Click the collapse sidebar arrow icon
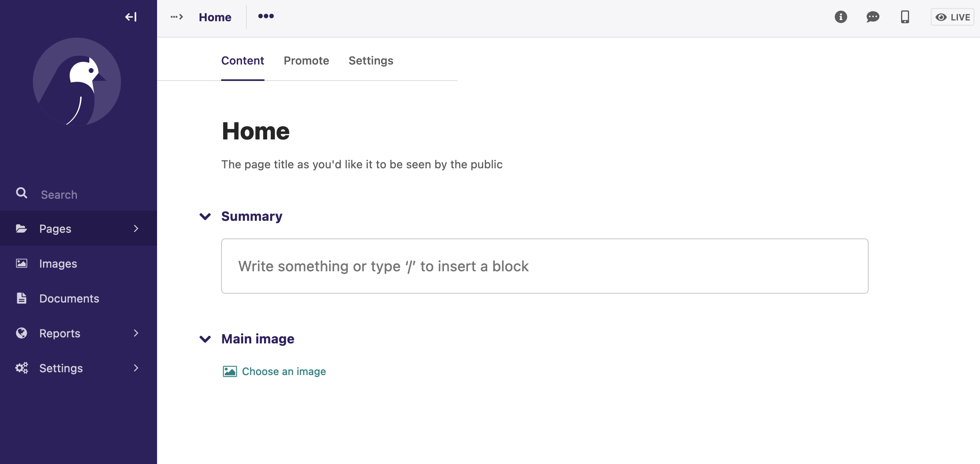980x464 pixels. tap(131, 16)
